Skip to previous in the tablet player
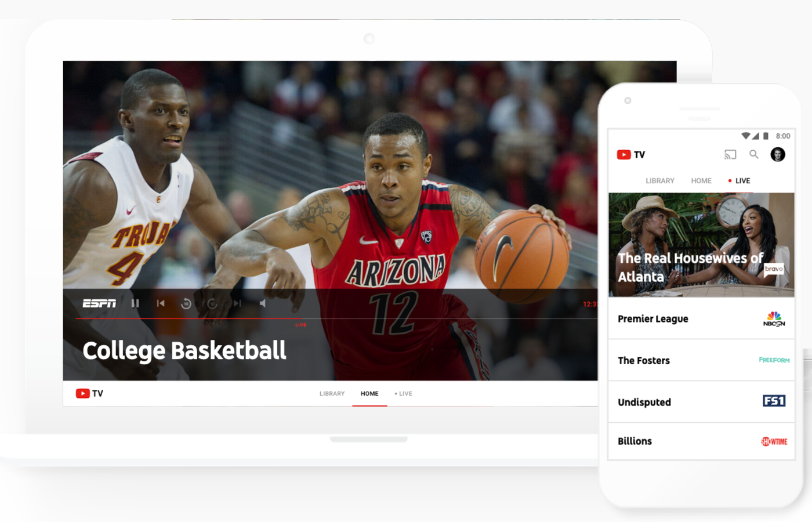This screenshot has height=522, width=812. pyautogui.click(x=161, y=303)
